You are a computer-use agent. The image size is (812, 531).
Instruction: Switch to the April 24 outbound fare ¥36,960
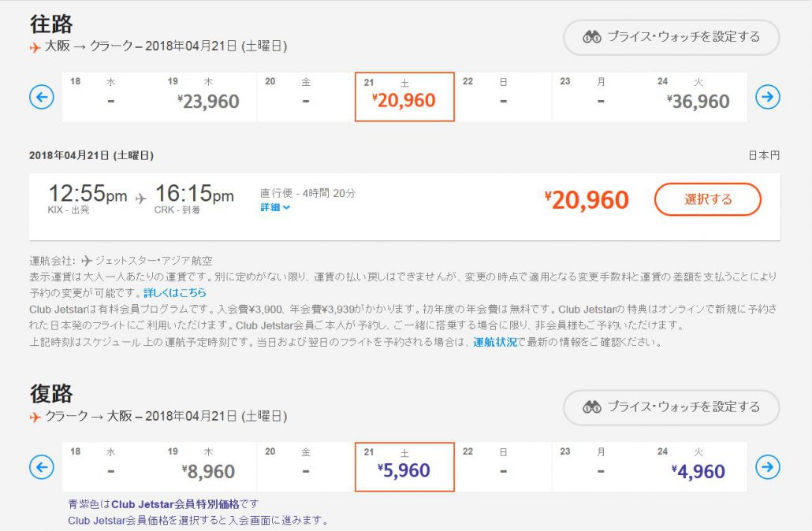tap(698, 102)
